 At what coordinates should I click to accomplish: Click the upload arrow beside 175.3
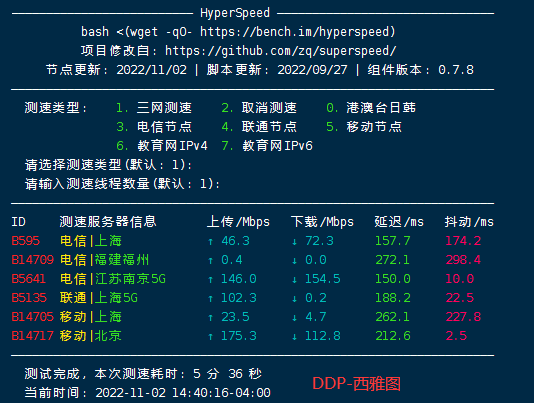(210, 337)
